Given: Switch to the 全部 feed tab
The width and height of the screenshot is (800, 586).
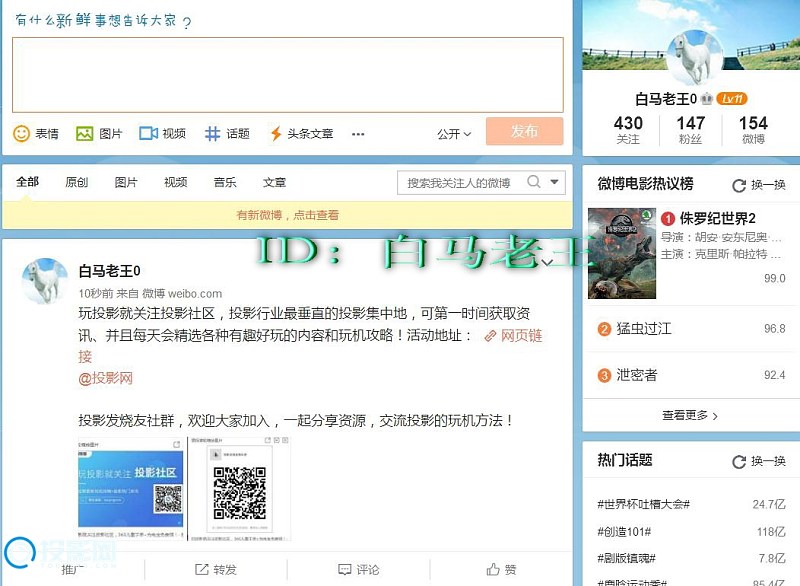Looking at the screenshot, I should pos(27,182).
